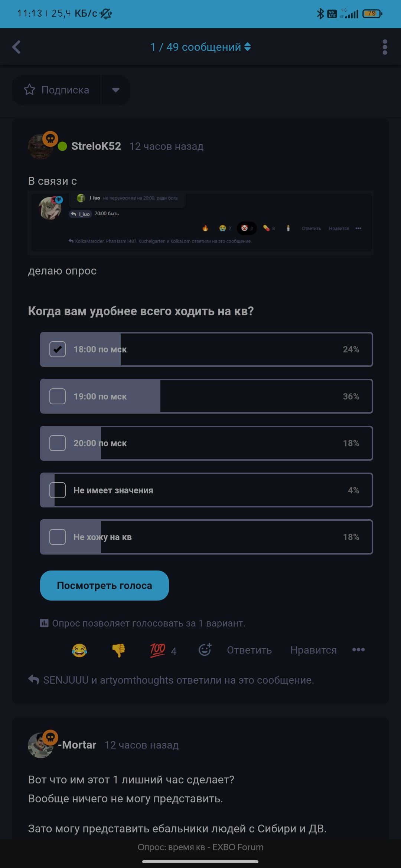The width and height of the screenshot is (401, 868).
Task: Click Ответить under the poll post
Action: click(249, 650)
